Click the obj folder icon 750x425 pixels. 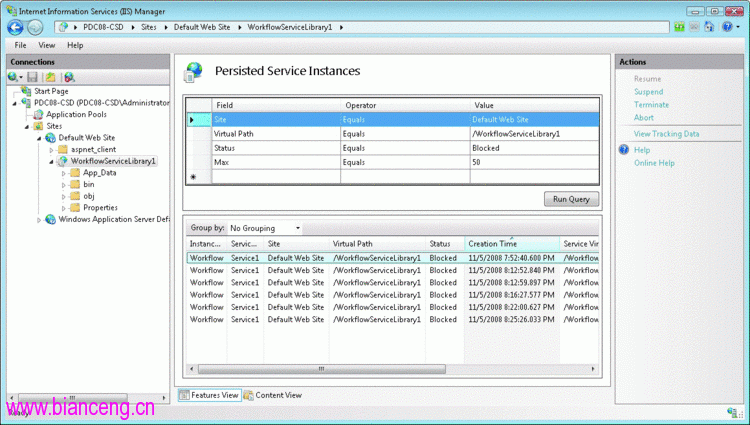pos(75,196)
